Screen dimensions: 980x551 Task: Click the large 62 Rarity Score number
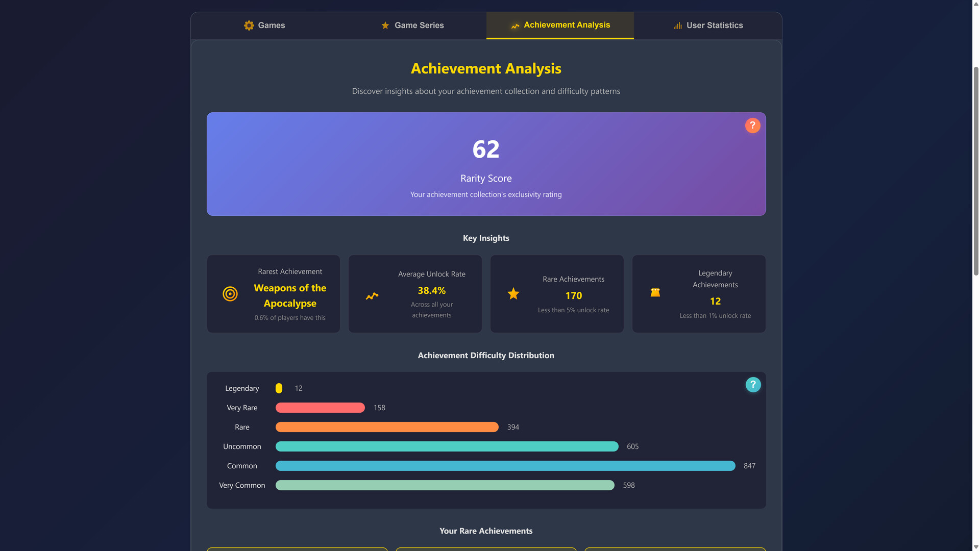[x=486, y=149]
